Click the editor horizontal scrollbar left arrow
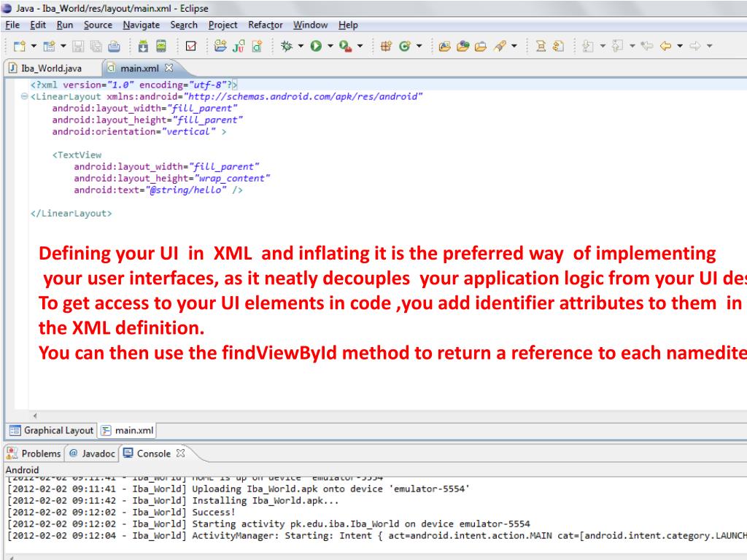 (x=35, y=416)
